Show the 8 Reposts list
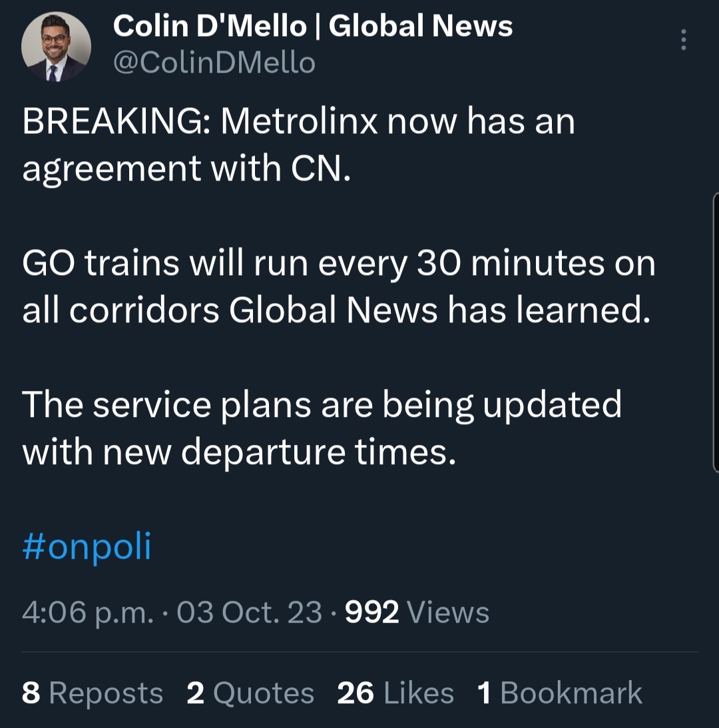719x728 pixels. tap(93, 693)
